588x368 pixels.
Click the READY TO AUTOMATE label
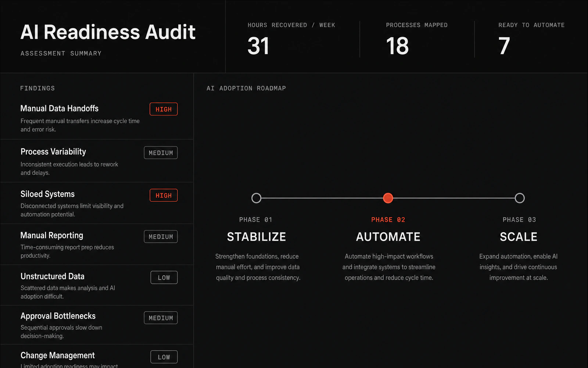click(x=531, y=25)
